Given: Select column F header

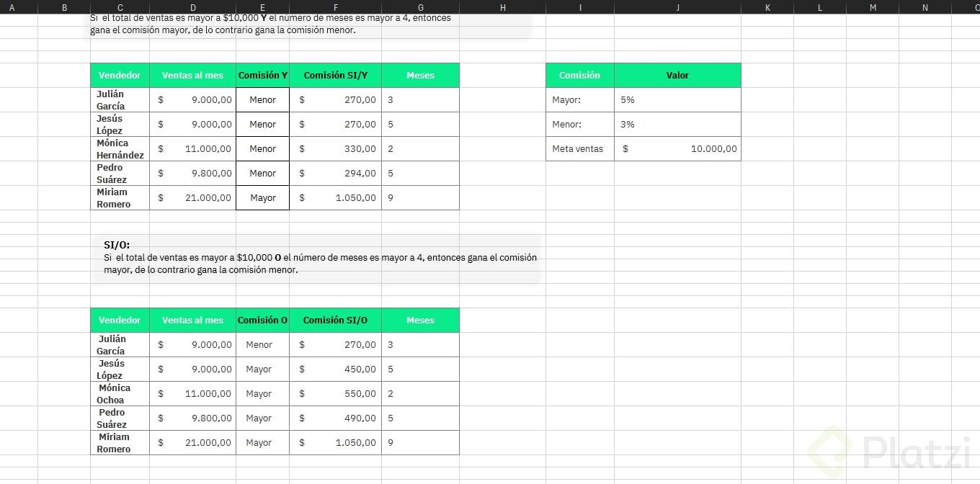Looking at the screenshot, I should click(335, 7).
